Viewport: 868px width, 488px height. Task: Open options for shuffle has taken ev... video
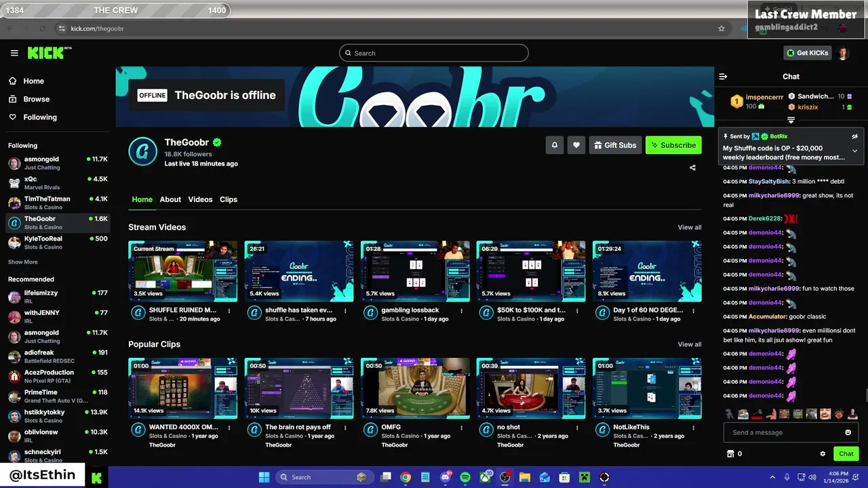tap(345, 311)
